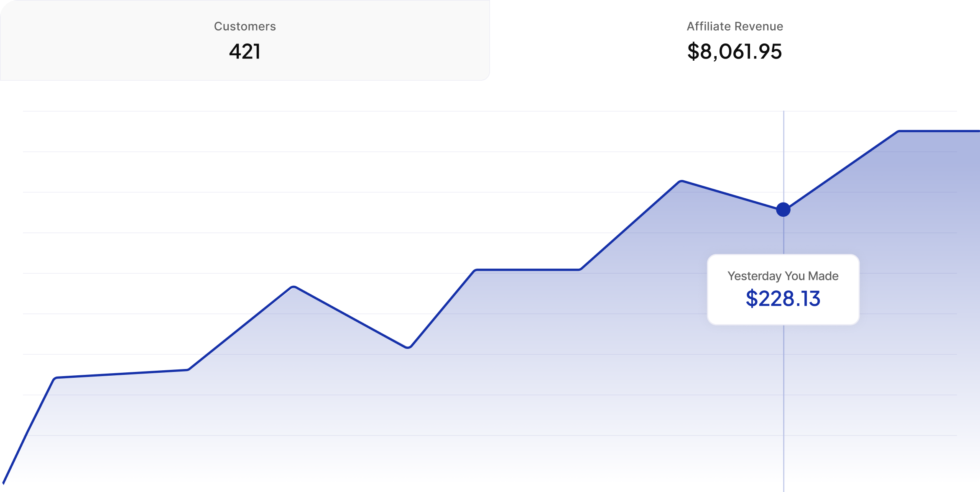Click the right end of the mid-chart plateau

580,270
